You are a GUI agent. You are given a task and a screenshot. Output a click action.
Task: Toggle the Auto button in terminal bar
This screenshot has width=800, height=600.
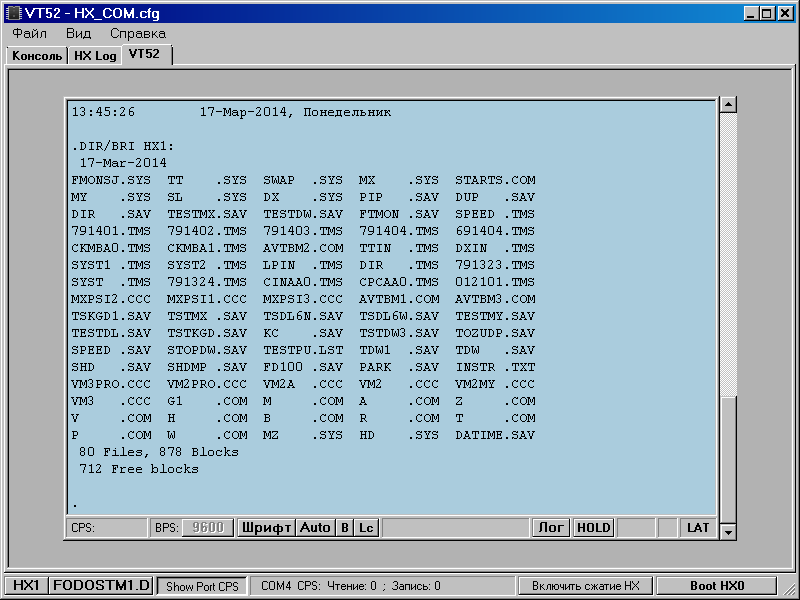pos(315,527)
